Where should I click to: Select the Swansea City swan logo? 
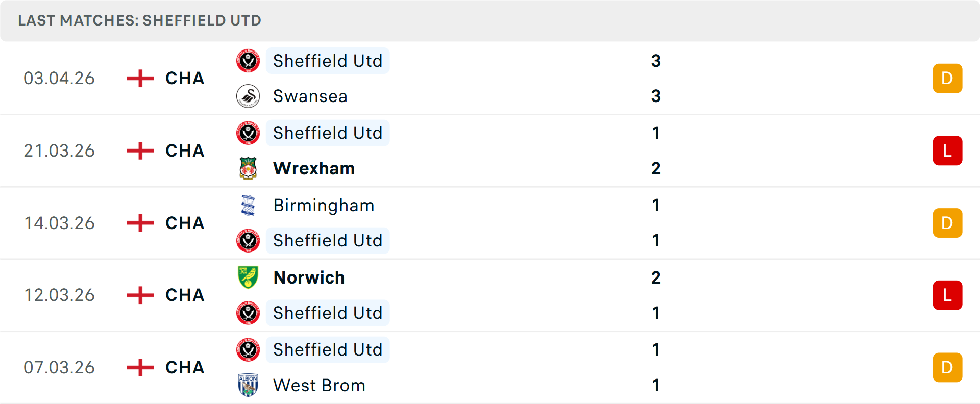(x=247, y=96)
